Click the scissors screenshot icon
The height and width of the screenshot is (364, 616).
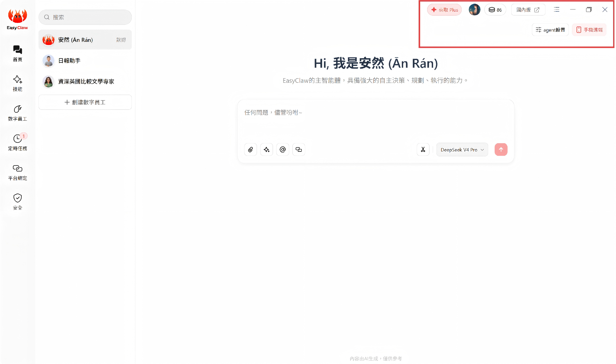click(423, 149)
